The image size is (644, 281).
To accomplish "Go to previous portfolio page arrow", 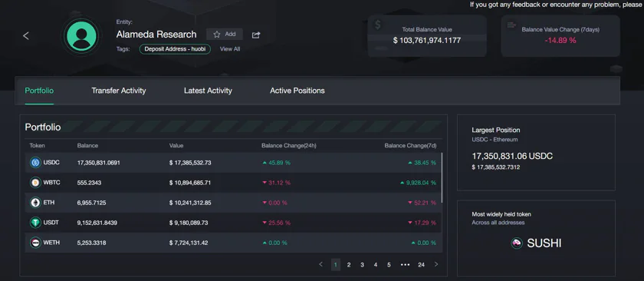I will click(x=321, y=264).
